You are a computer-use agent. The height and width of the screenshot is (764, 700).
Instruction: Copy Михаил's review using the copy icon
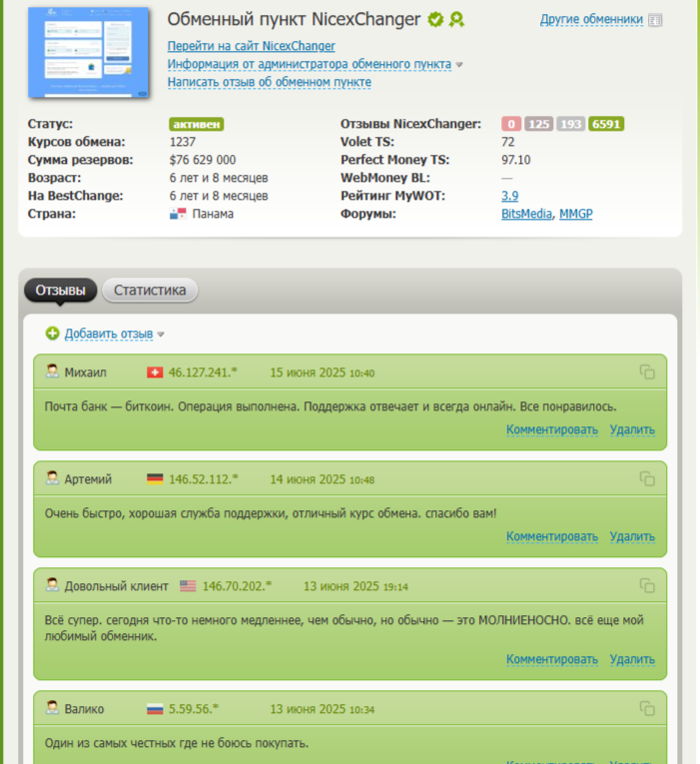pyautogui.click(x=647, y=372)
